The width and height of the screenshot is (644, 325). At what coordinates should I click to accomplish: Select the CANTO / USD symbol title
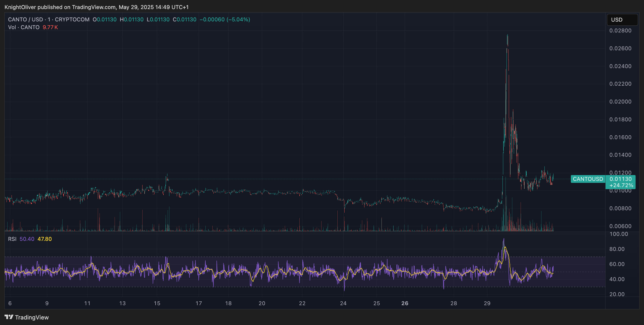[25, 20]
